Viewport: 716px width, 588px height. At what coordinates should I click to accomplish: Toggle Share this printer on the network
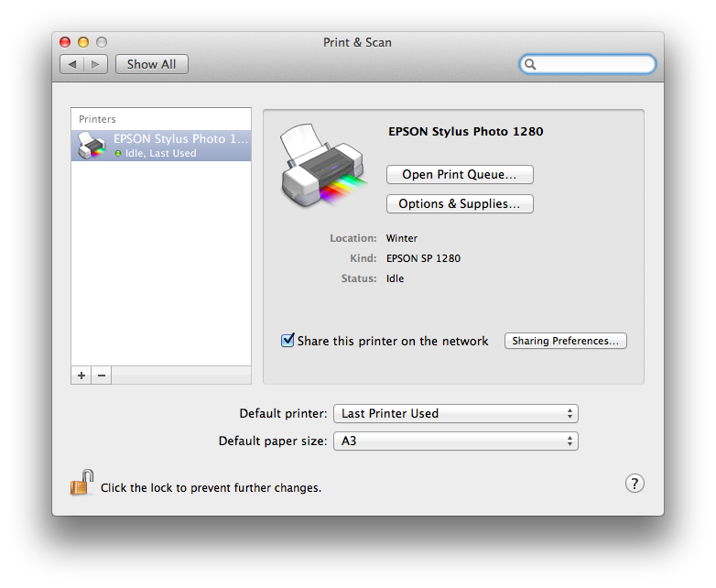pos(287,341)
